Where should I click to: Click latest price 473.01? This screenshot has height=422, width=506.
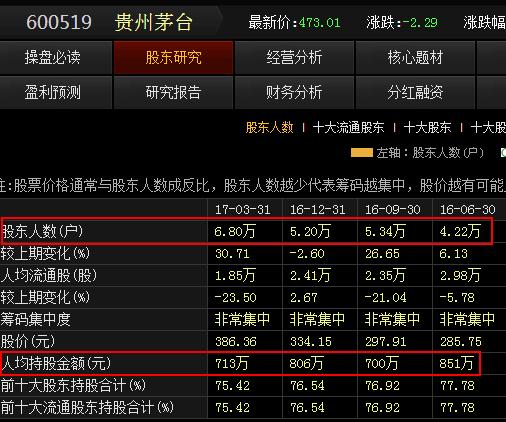[319, 23]
